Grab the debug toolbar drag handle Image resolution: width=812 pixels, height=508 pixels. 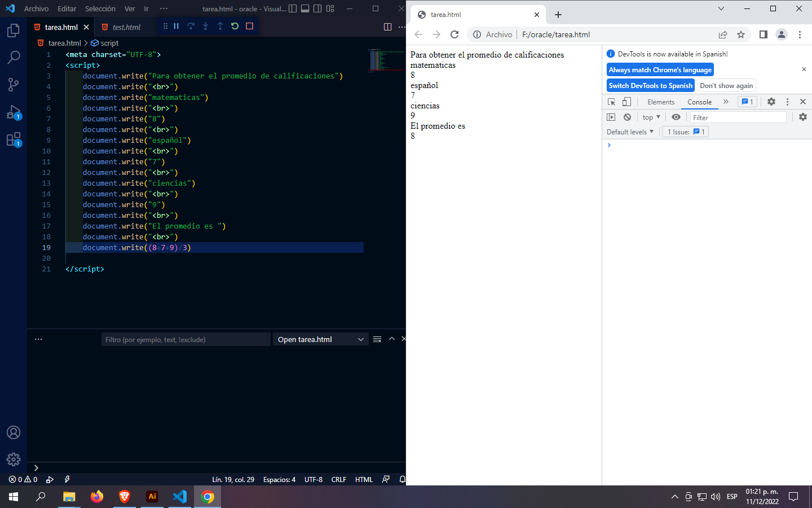pyautogui.click(x=165, y=26)
